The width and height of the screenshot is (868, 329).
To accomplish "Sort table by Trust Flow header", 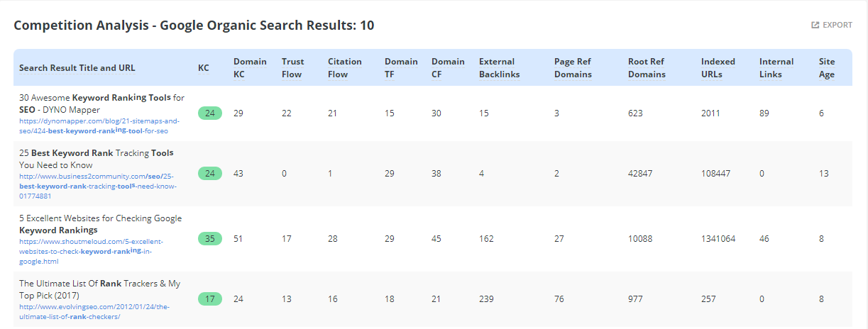I will coord(292,68).
